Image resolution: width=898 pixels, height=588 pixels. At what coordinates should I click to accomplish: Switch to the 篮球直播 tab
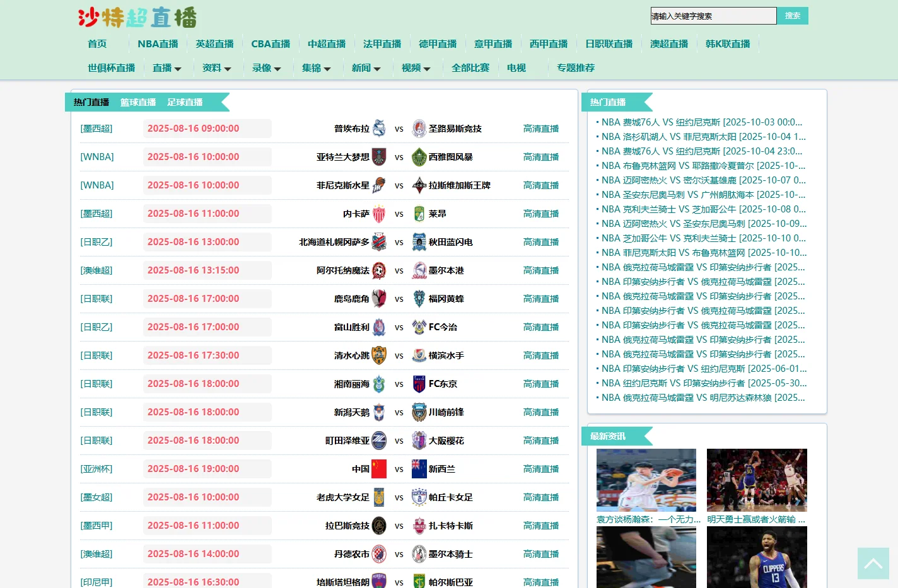click(x=138, y=102)
